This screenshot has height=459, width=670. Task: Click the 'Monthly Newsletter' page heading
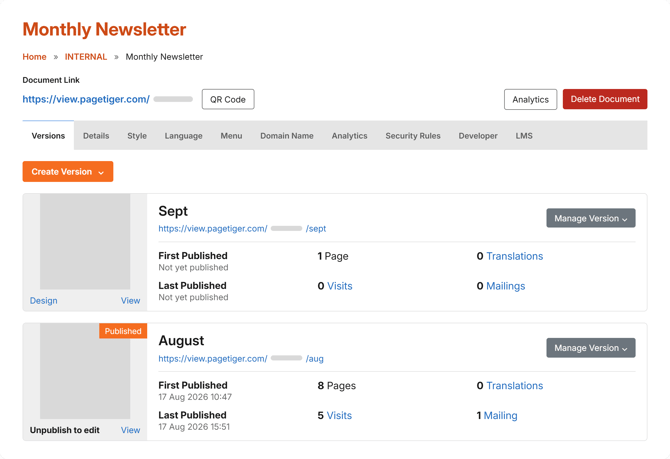tap(104, 29)
